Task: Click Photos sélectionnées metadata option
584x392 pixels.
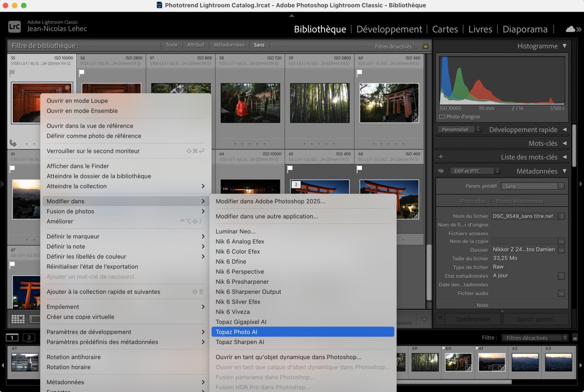Action: (520, 201)
